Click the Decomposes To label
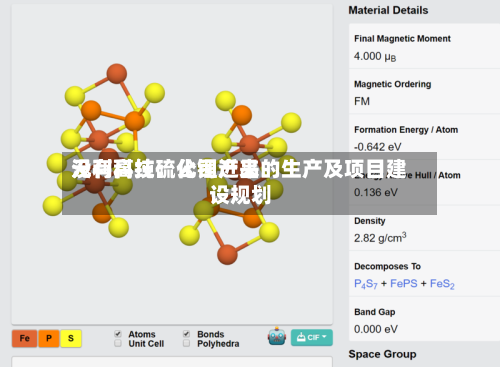Screen dimensions: 500x367 tap(387, 266)
